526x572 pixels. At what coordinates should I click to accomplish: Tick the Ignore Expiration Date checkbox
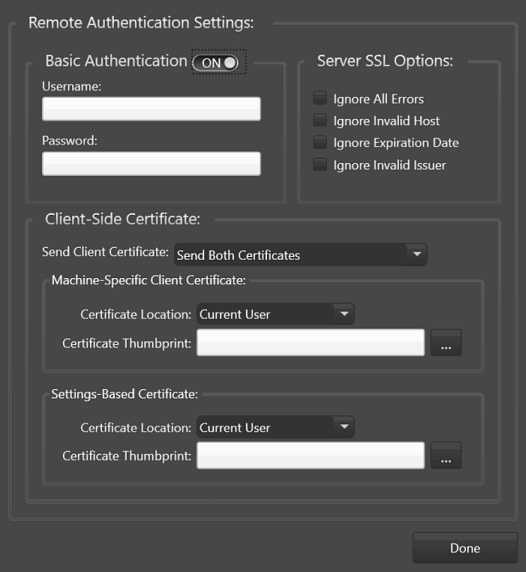click(x=320, y=142)
